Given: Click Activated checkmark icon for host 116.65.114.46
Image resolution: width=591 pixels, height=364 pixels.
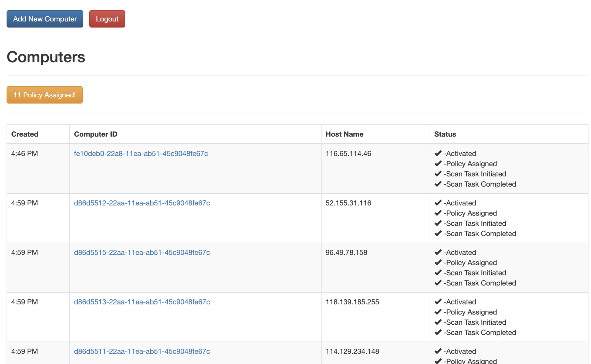Looking at the screenshot, I should [x=438, y=153].
